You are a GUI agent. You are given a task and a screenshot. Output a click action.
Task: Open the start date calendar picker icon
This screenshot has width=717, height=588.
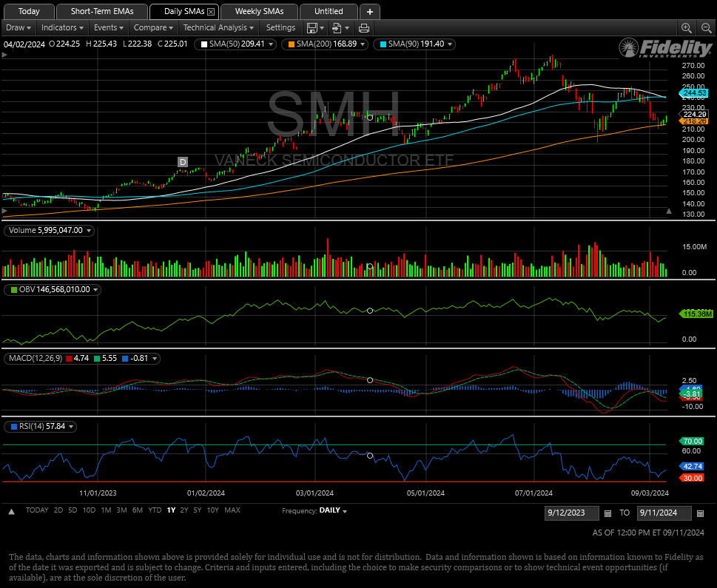pyautogui.click(x=607, y=513)
